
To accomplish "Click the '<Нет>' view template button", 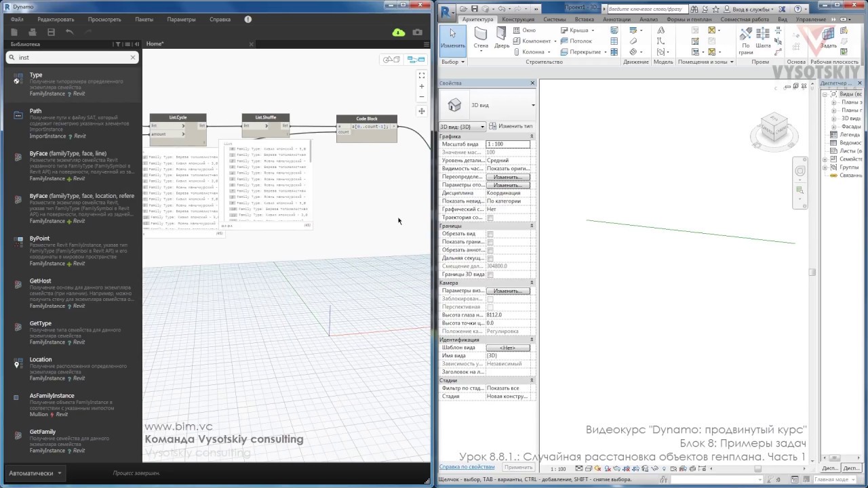I will (508, 348).
